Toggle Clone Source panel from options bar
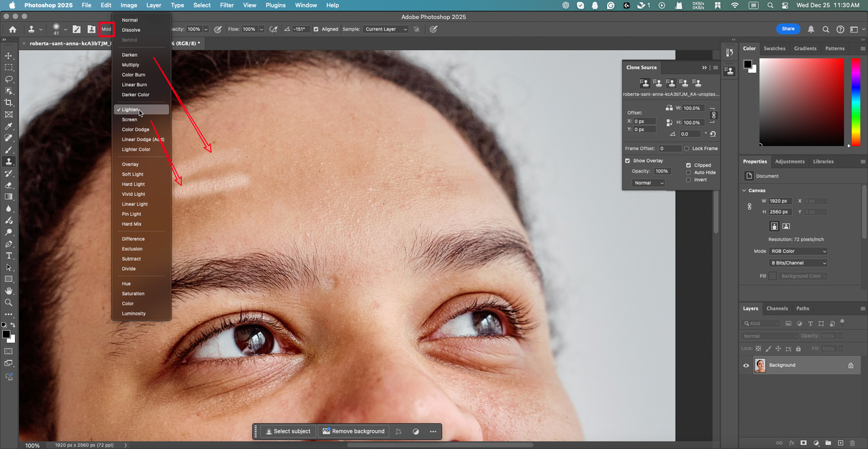 tap(91, 29)
